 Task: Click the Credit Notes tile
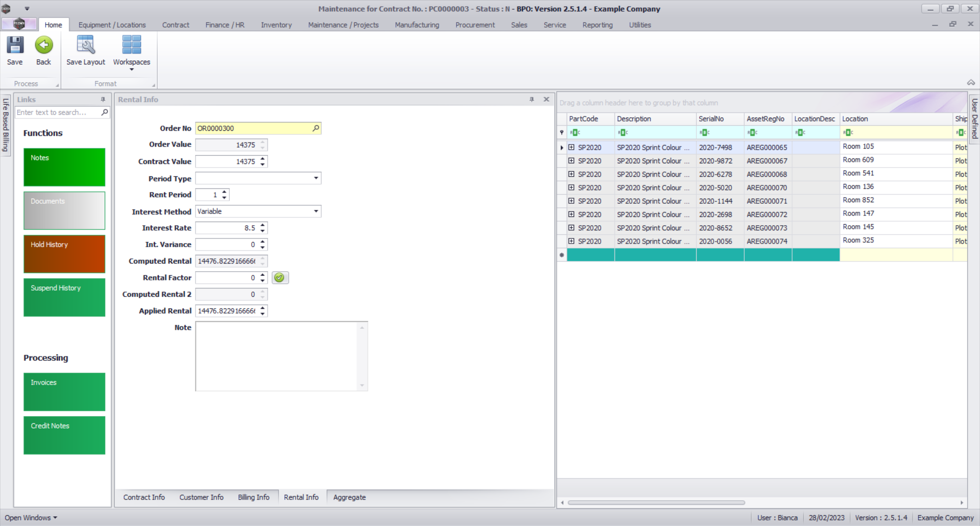coord(64,435)
